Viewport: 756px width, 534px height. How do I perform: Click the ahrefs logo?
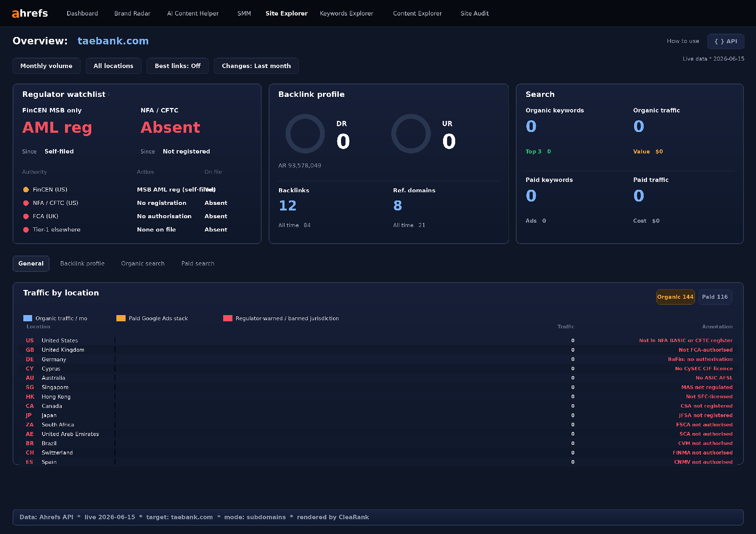30,13
